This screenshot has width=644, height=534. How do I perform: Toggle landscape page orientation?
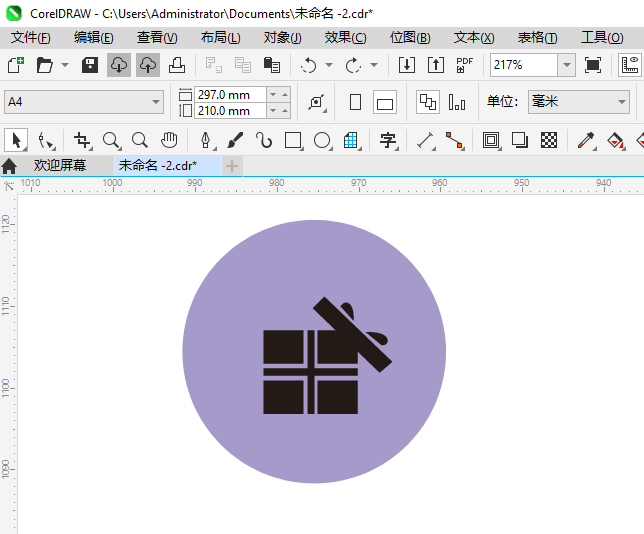tap(385, 102)
